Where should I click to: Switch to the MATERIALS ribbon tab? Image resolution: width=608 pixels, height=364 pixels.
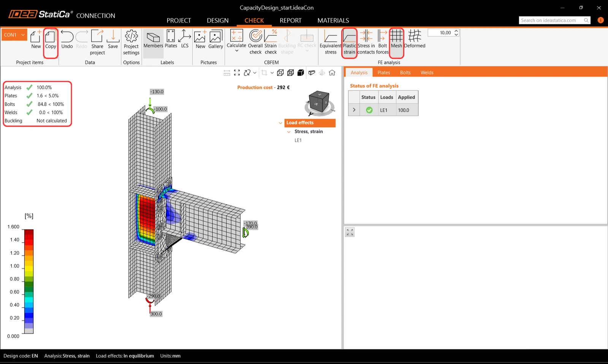[x=333, y=20]
